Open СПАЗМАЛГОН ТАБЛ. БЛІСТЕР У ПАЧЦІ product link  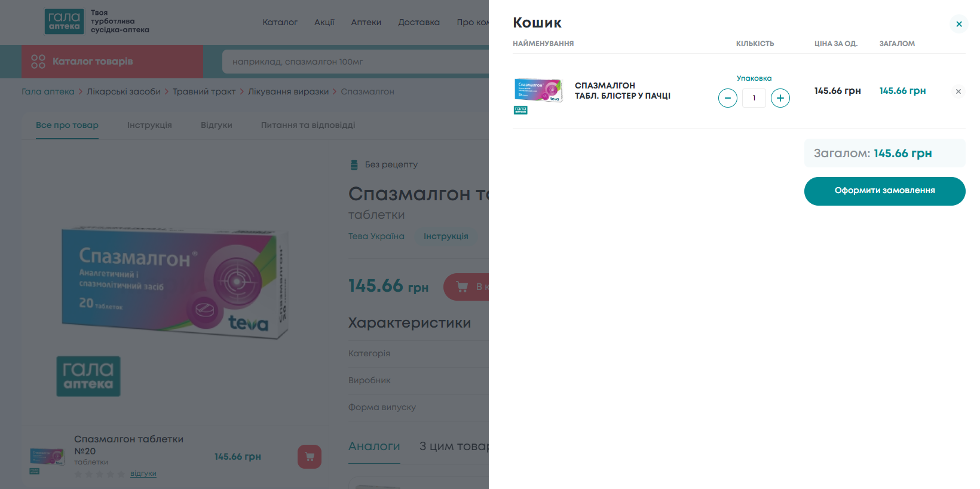coord(623,91)
